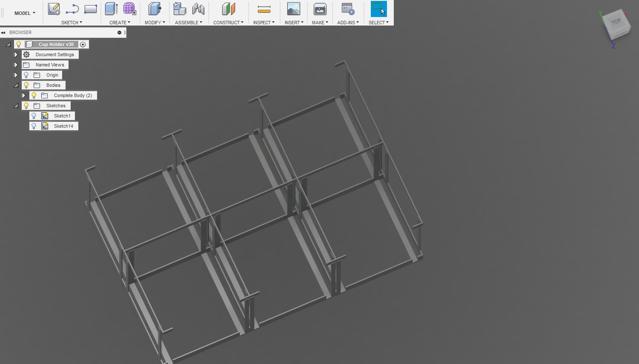Image resolution: width=639 pixels, height=364 pixels.
Task: Start a new sketch with Create Sketch tool
Action: pyautogui.click(x=54, y=9)
